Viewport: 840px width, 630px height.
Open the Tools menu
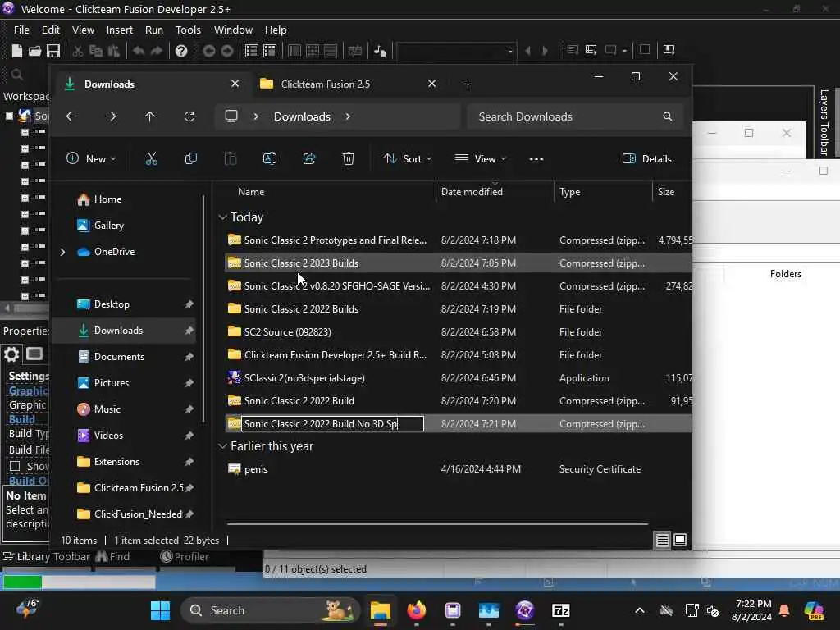188,30
